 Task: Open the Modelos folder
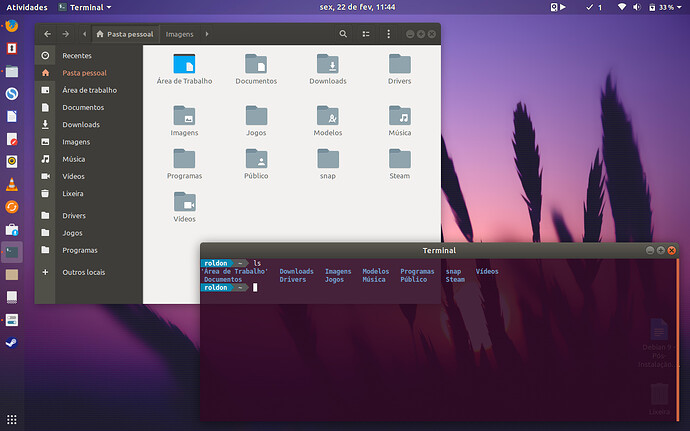[328, 115]
